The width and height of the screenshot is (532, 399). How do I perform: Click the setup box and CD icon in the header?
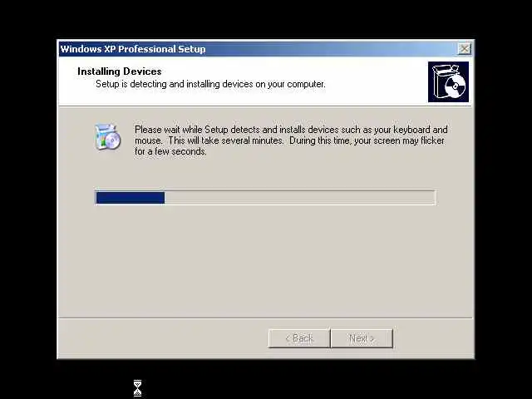coord(448,81)
